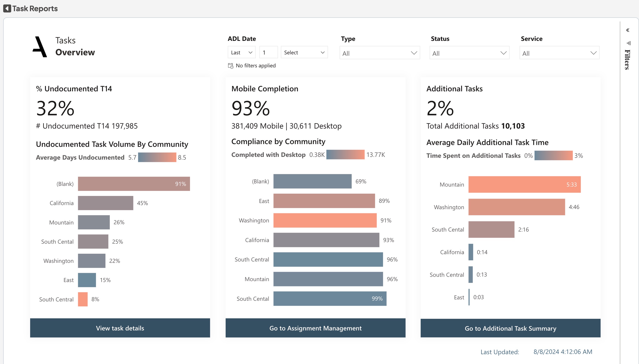Click the Average Days Undocumented gradient legend
639x364 pixels.
pyautogui.click(x=157, y=158)
